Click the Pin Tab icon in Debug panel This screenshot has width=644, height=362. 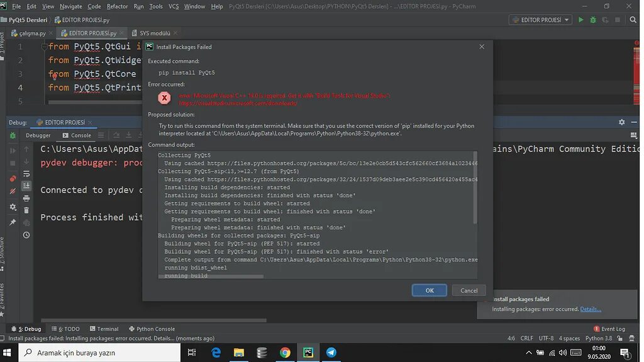pyautogui.click(x=13, y=222)
